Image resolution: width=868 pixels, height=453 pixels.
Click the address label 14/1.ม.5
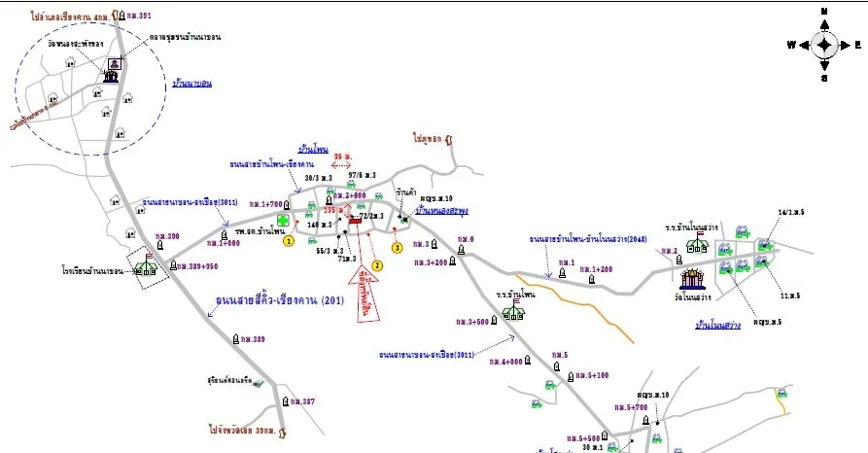pos(791,212)
